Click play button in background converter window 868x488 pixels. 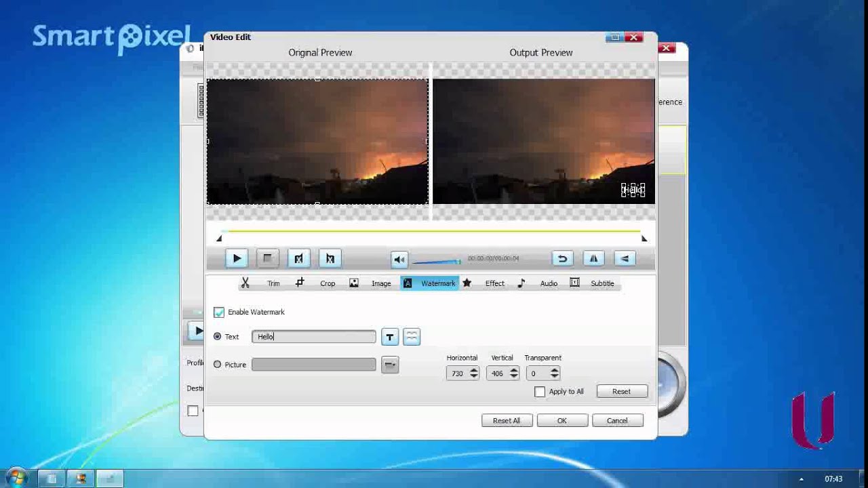pos(197,331)
